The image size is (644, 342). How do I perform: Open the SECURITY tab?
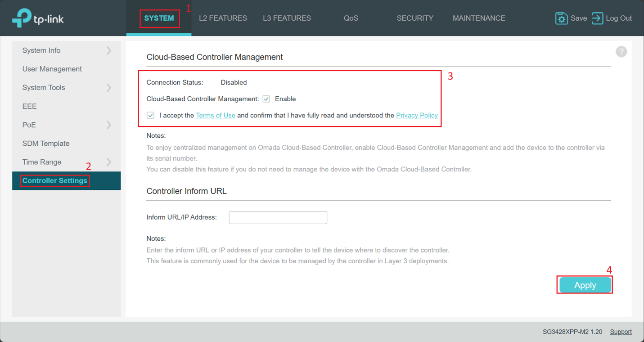(x=414, y=18)
